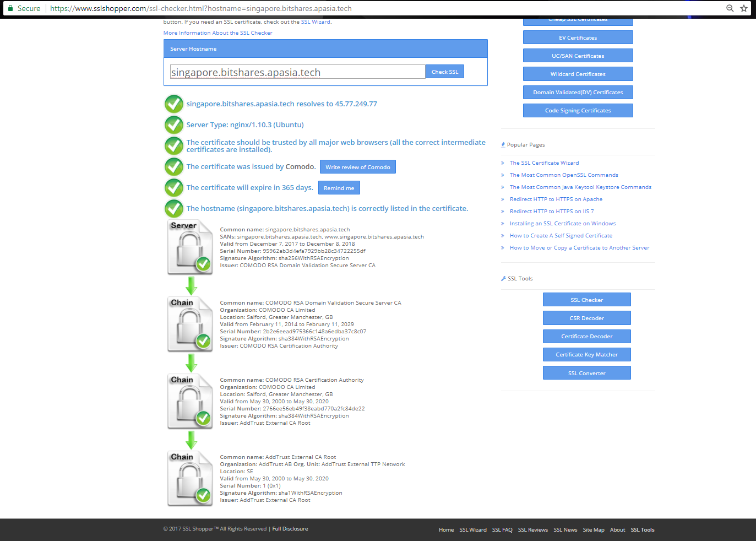This screenshot has height=541, width=756.
Task: Click the Server certificate padlock icon
Action: coord(190,247)
